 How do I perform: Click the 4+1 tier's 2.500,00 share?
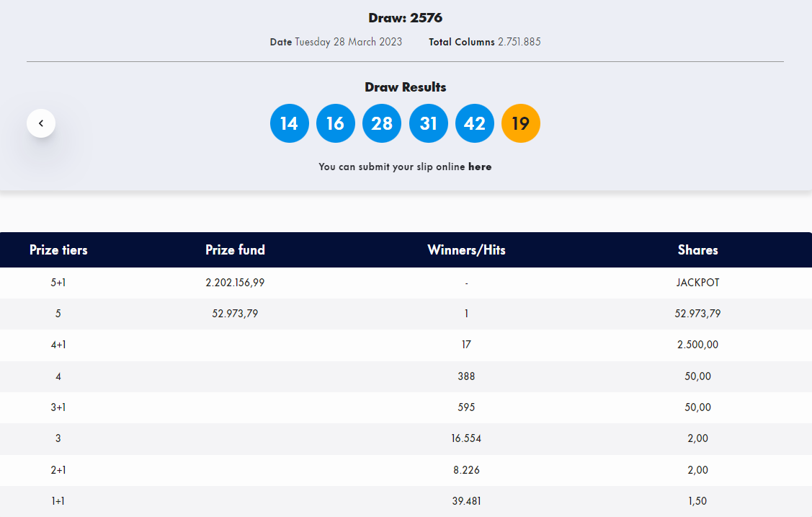(697, 345)
